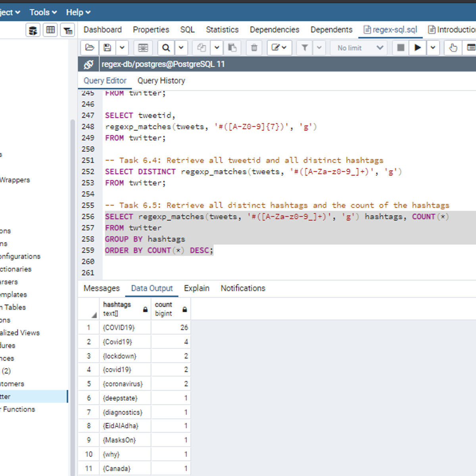Click the Find magnifier icon

pos(166,48)
